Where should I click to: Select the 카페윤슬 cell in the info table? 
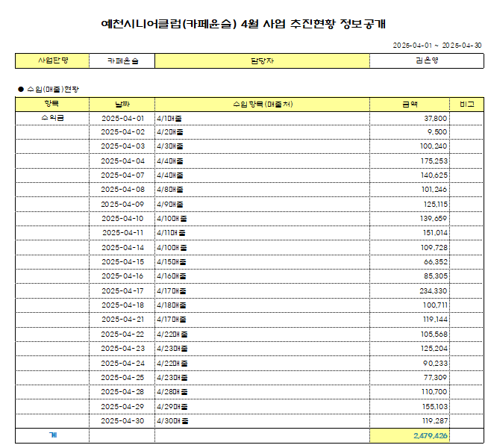click(122, 60)
